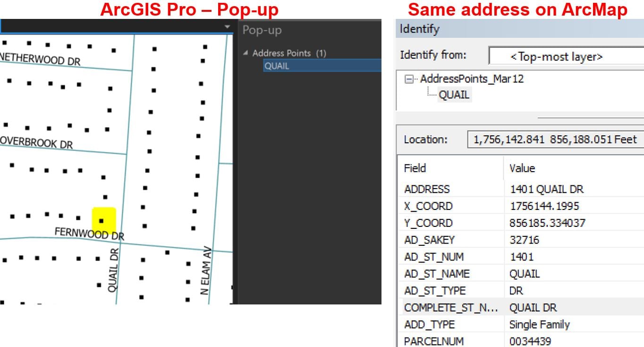The image size is (644, 347).
Task: Click the Pop-up pane title
Action: pyautogui.click(x=262, y=30)
